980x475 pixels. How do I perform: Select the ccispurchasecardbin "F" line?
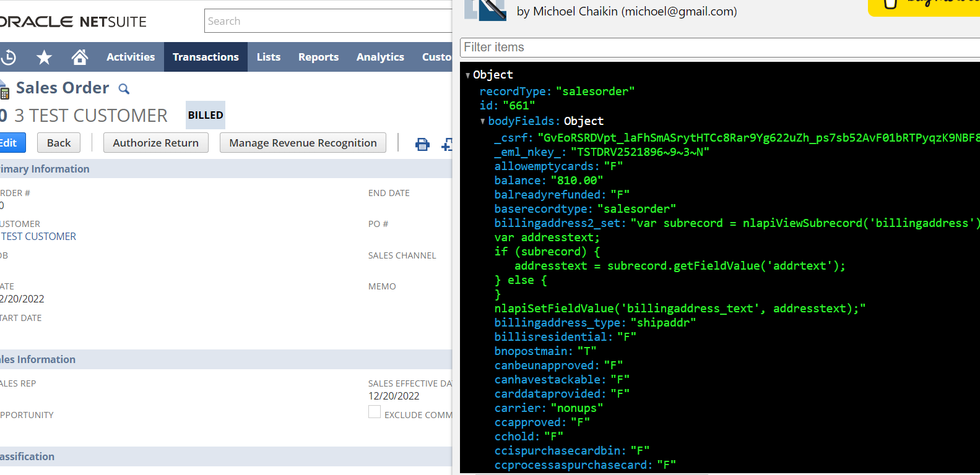[x=572, y=451]
